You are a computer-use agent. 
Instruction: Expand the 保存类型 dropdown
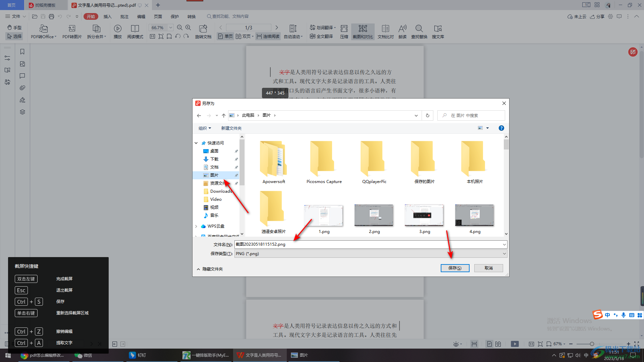click(504, 253)
